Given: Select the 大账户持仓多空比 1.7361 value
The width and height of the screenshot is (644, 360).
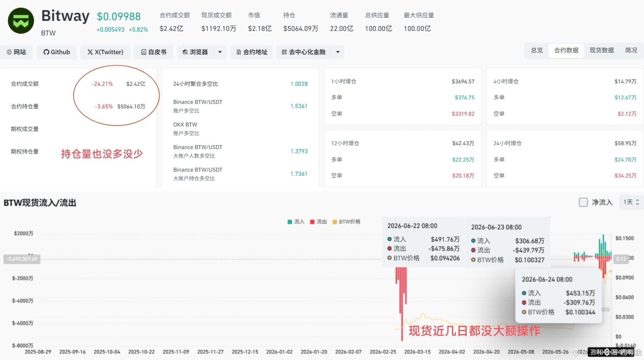Looking at the screenshot, I should click(x=299, y=174).
